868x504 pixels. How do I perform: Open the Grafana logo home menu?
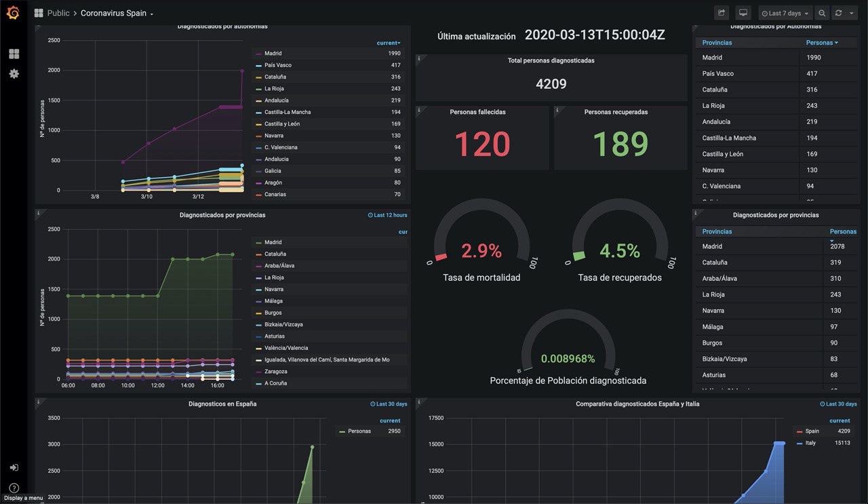pyautogui.click(x=13, y=13)
